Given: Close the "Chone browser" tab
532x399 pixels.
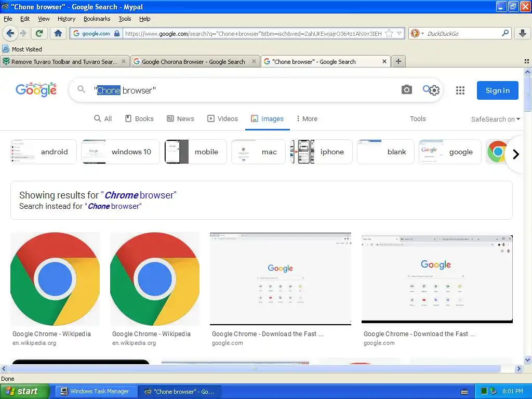Looking at the screenshot, I should click(x=384, y=61).
